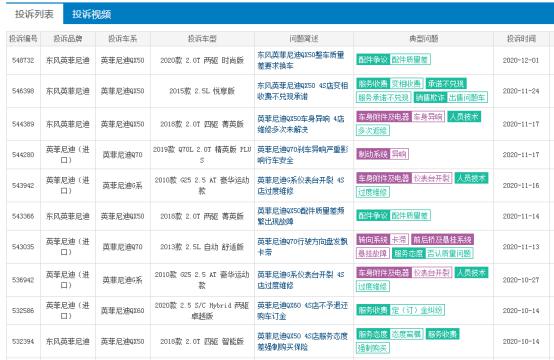Open complaint about QX60 4S店不予退还购车订金
The width and height of the screenshot is (554, 360).
point(302,311)
